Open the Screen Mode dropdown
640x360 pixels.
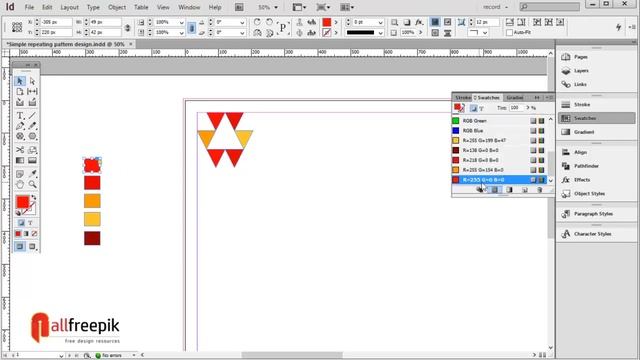pos(323,7)
